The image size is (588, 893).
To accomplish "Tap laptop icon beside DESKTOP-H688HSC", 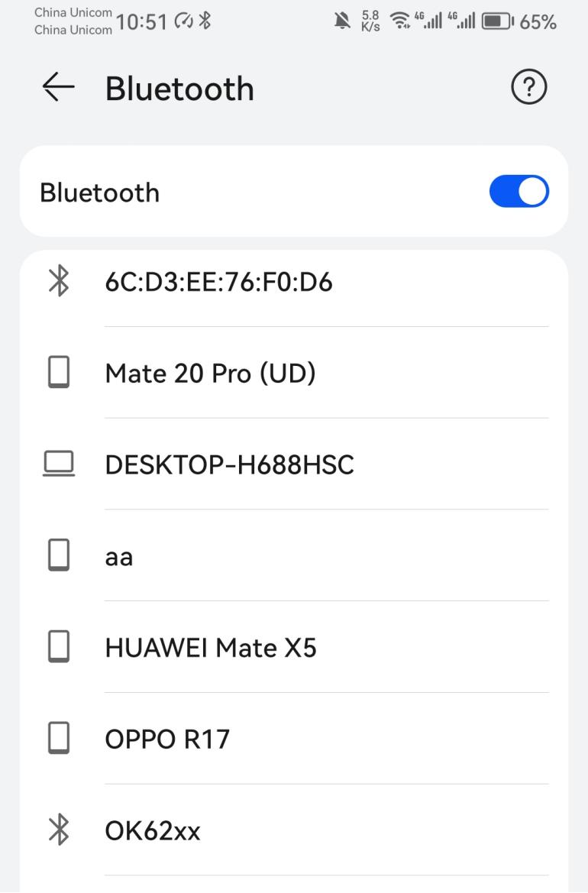I will coord(59,464).
